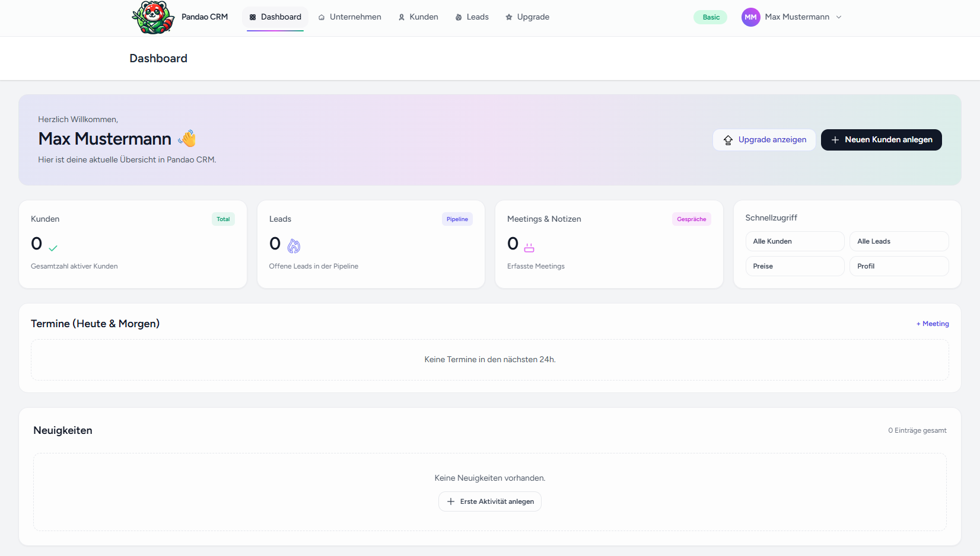Click the MM avatar badge
Screen dimensions: 980x556
(x=750, y=17)
